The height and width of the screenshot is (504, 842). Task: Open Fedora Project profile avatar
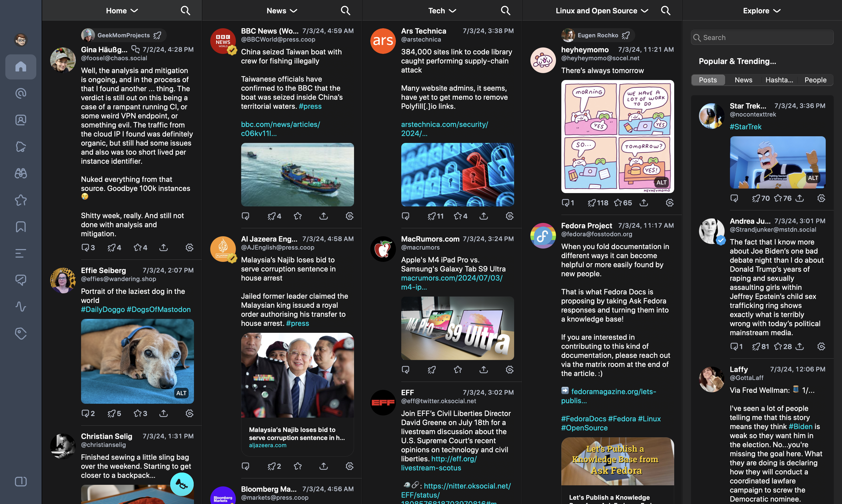(x=543, y=235)
